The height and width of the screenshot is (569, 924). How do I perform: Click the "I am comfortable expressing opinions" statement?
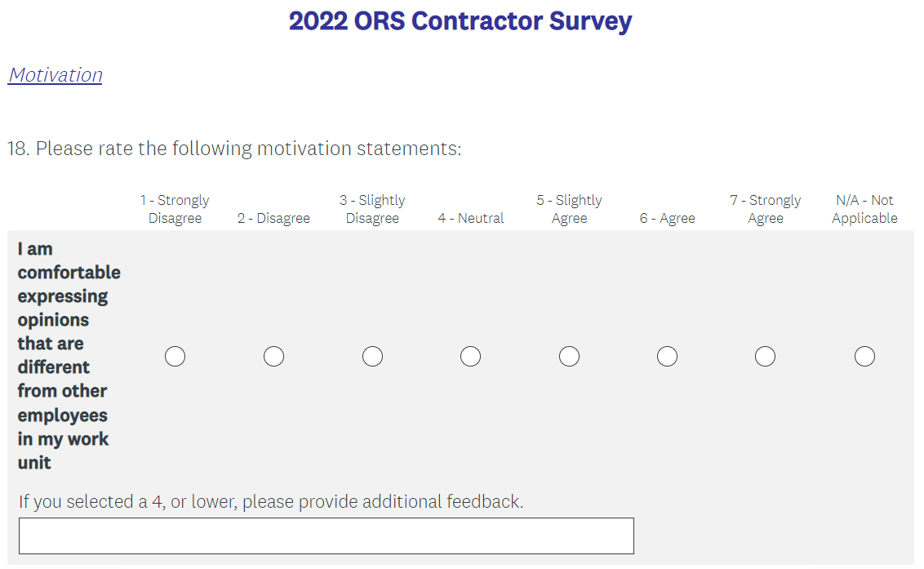point(69,355)
